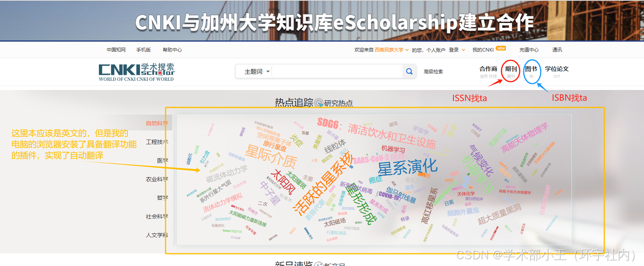
Task: Click the word 超大质量黑洞 in cloud
Action: pyautogui.click(x=499, y=214)
